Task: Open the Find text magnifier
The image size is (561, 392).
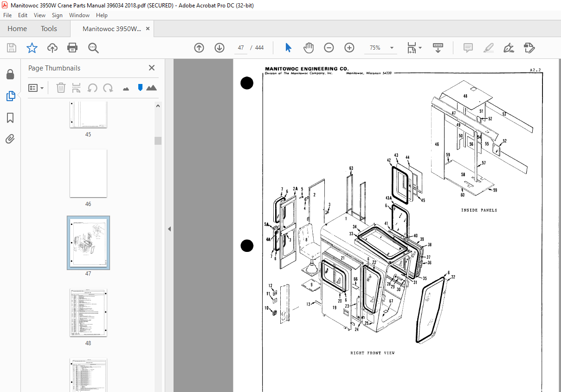Action: click(x=93, y=48)
